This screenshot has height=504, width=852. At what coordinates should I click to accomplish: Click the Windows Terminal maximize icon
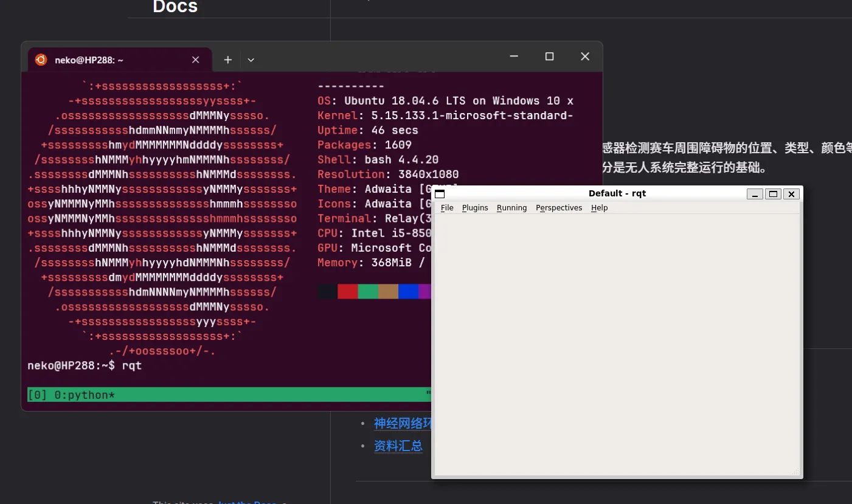tap(549, 56)
